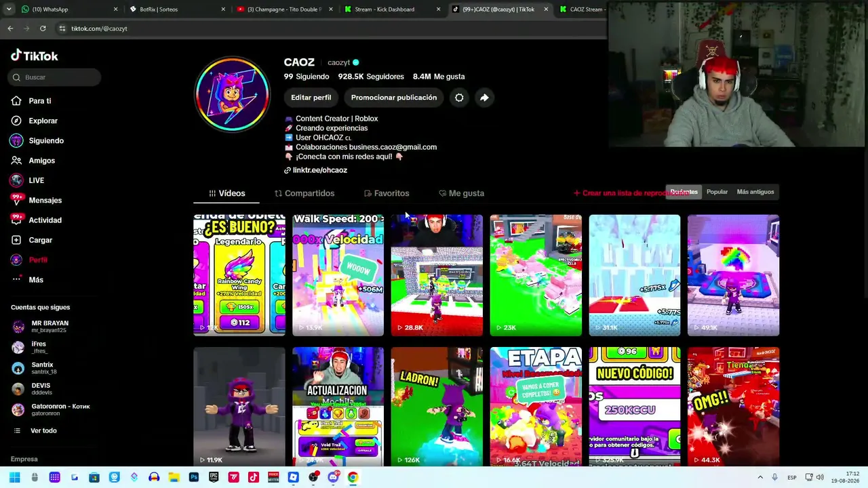
Task: Open the Cargar upload page
Action: (x=32, y=240)
